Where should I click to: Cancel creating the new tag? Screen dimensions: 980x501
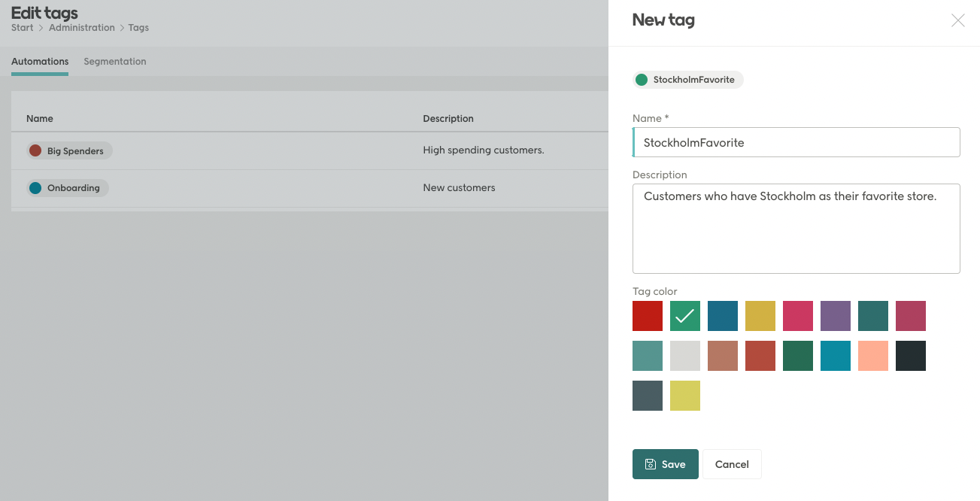(x=732, y=464)
